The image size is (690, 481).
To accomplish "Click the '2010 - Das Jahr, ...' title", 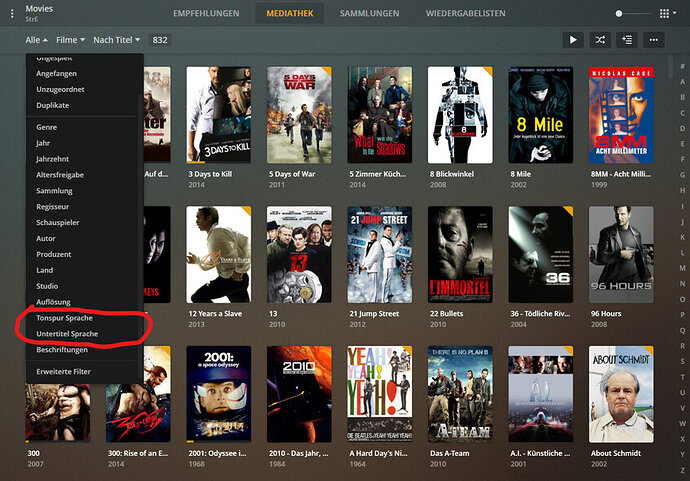I will click(x=298, y=453).
